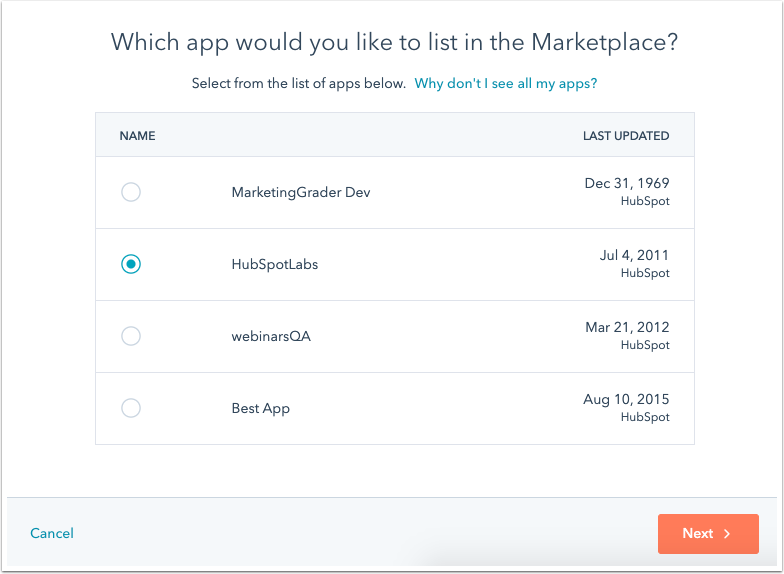Click the LAST UPDATED column header
The height and width of the screenshot is (574, 784).
tap(626, 136)
